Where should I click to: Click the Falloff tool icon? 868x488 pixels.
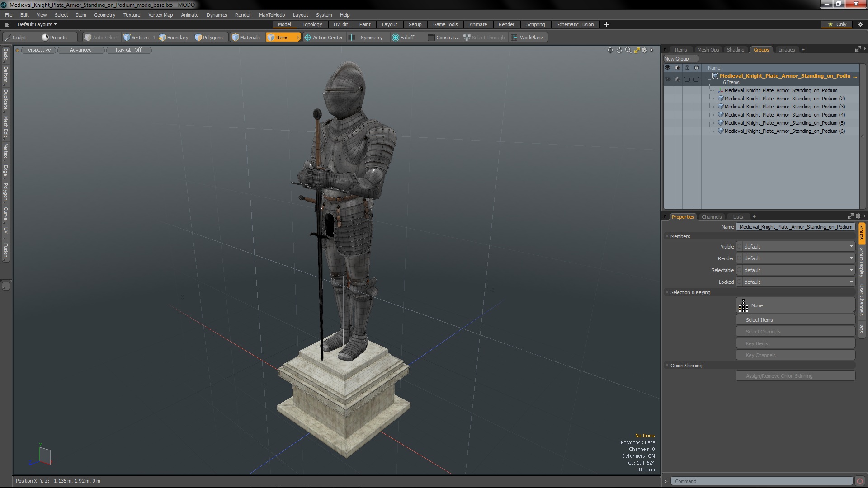(396, 38)
